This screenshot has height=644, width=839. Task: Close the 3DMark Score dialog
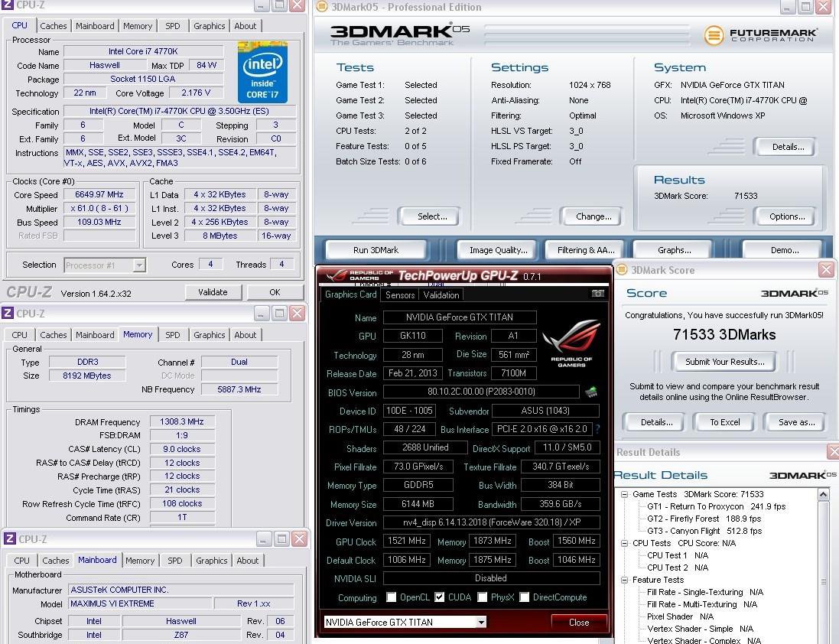click(x=826, y=269)
